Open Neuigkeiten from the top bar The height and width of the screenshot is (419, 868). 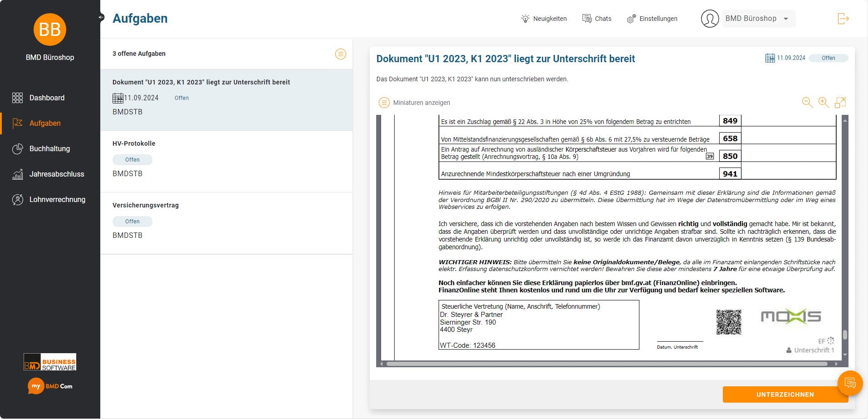click(x=544, y=19)
